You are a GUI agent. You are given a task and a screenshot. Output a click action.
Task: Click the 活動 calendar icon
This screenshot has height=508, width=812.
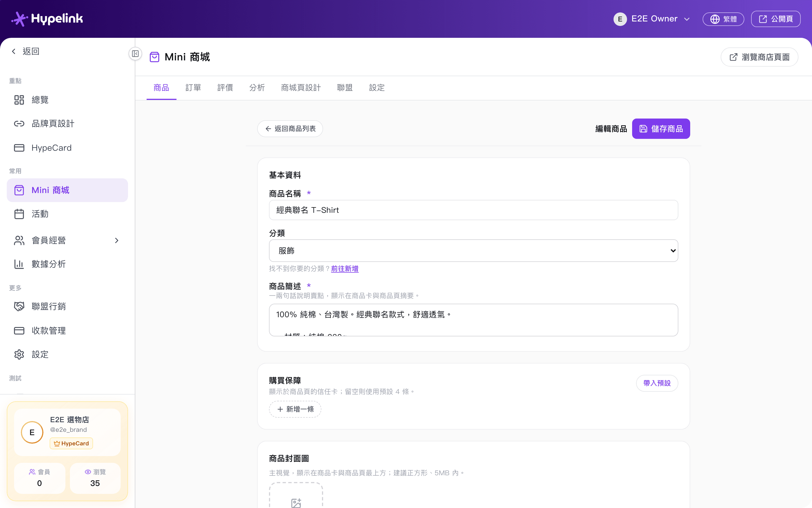tap(19, 214)
